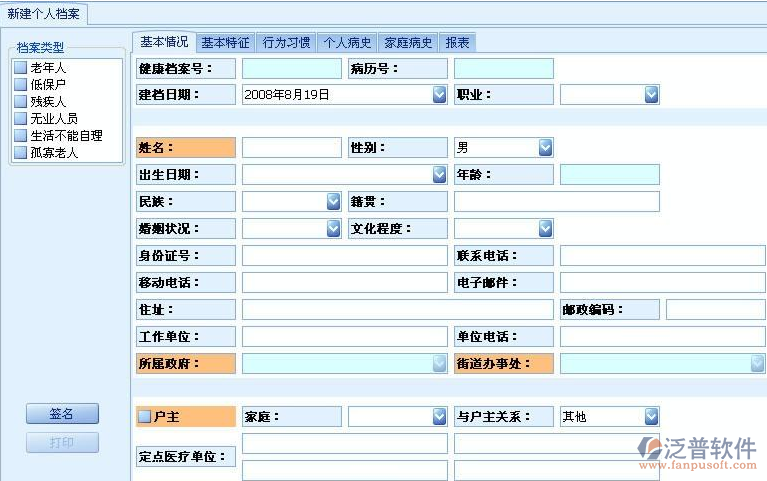The width and height of the screenshot is (767, 481).
Task: Go to the 家庭病史 tab
Action: (x=409, y=42)
